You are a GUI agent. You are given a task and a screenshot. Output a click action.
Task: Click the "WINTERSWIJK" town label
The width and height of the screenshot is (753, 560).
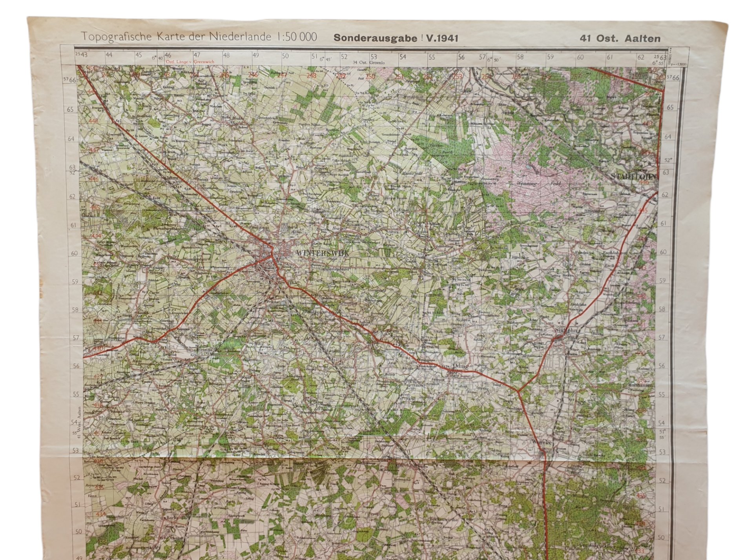point(323,253)
